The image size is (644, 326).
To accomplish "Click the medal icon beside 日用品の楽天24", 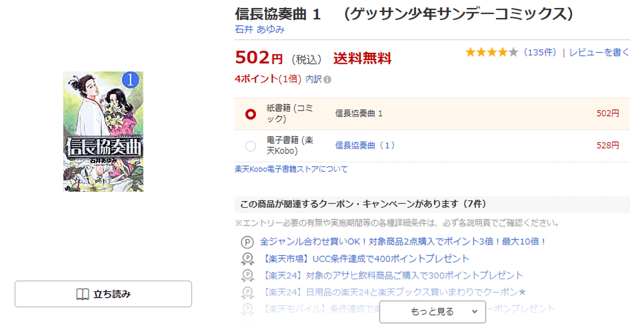I will [247, 292].
